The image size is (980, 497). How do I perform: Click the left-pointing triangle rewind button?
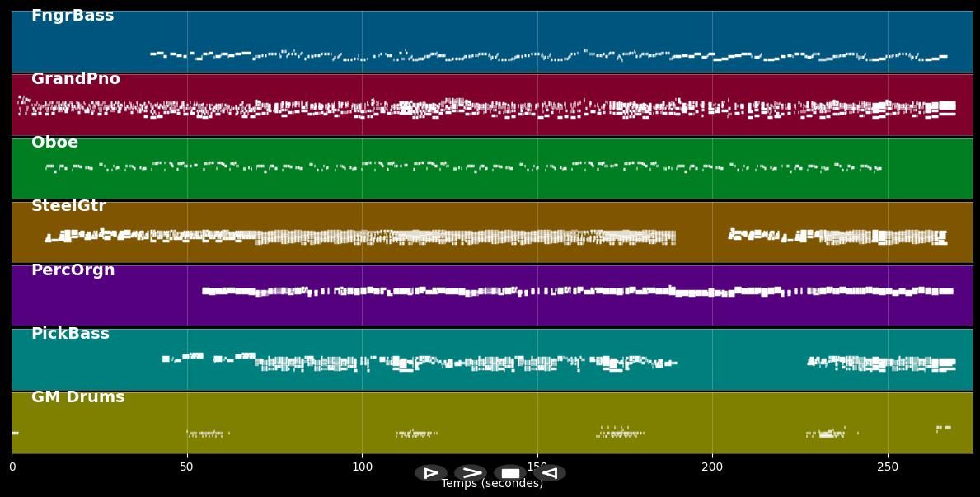550,473
